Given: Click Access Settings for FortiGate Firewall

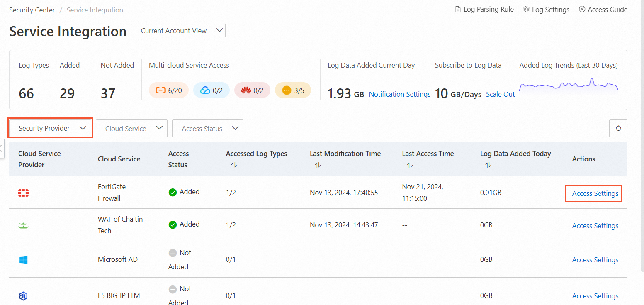Looking at the screenshot, I should [x=595, y=193].
